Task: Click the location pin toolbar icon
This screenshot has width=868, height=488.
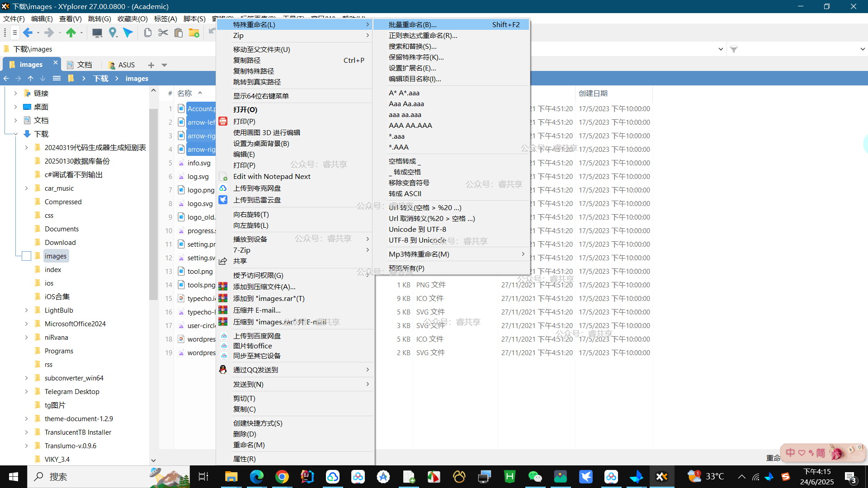Action: point(113,33)
